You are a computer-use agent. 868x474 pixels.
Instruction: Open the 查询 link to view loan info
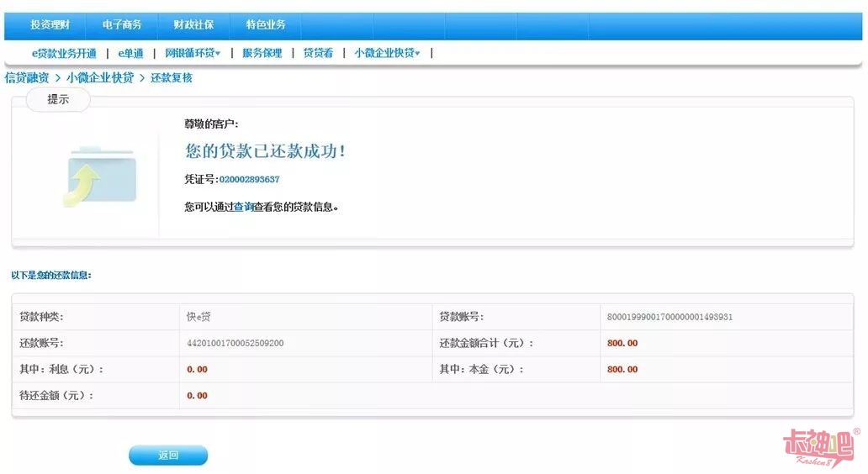pyautogui.click(x=244, y=207)
